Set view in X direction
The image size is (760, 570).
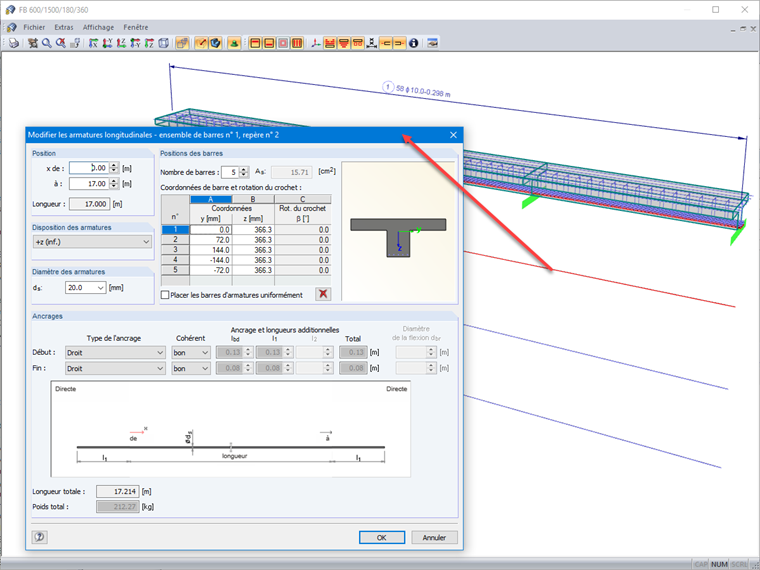[x=94, y=43]
